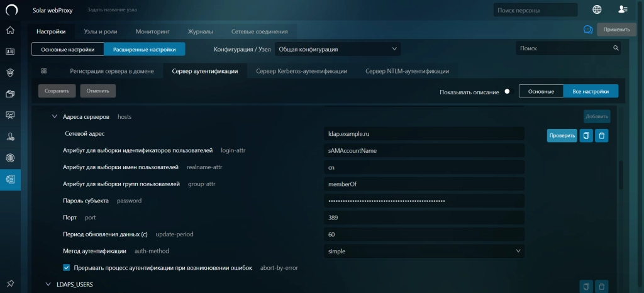
Task: Delete the ldap.example.ru server entry
Action: 602,135
